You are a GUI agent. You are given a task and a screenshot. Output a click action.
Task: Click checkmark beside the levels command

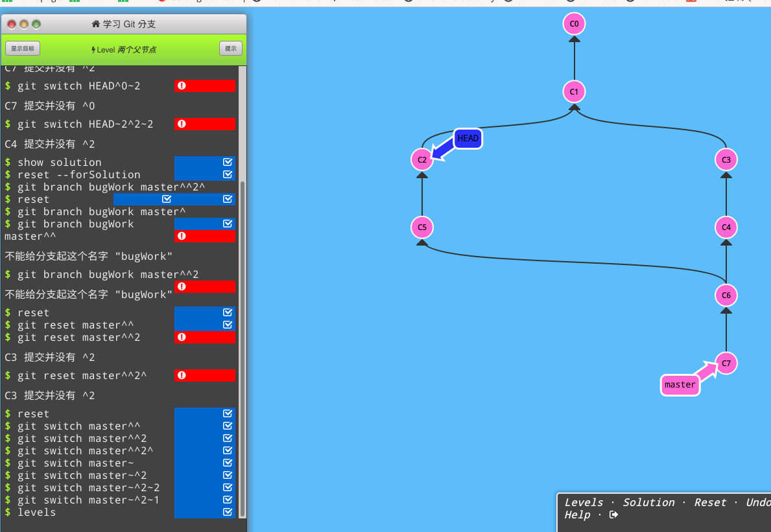(x=227, y=512)
